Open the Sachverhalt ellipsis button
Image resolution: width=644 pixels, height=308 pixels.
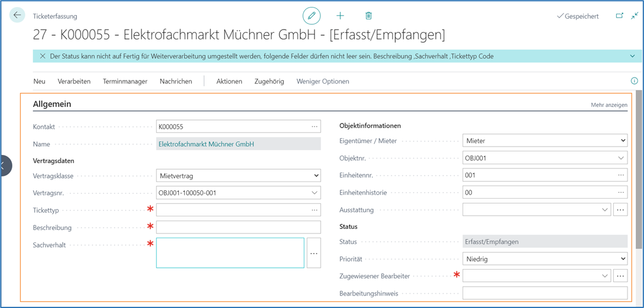click(x=314, y=253)
